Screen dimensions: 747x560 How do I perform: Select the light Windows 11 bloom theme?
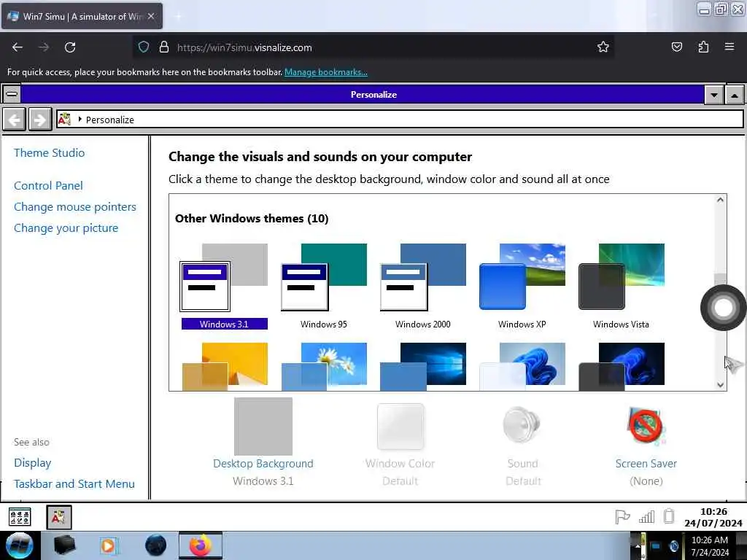click(x=522, y=366)
